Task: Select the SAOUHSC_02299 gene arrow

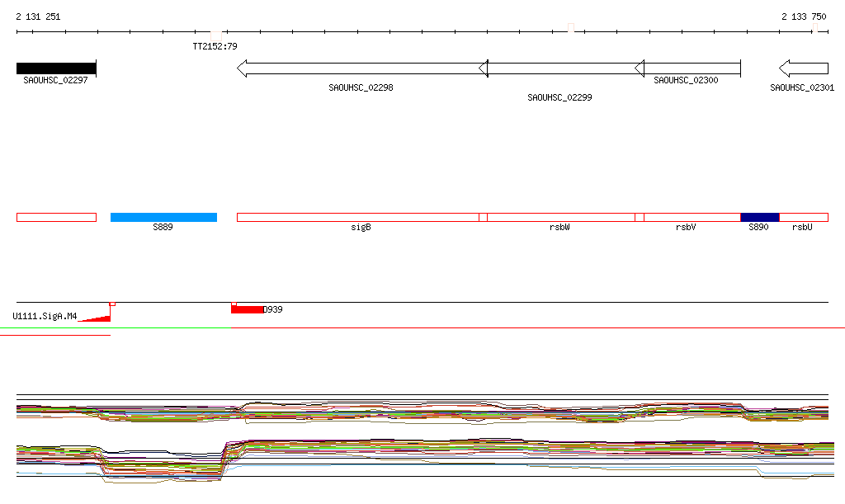Action: 561,68
